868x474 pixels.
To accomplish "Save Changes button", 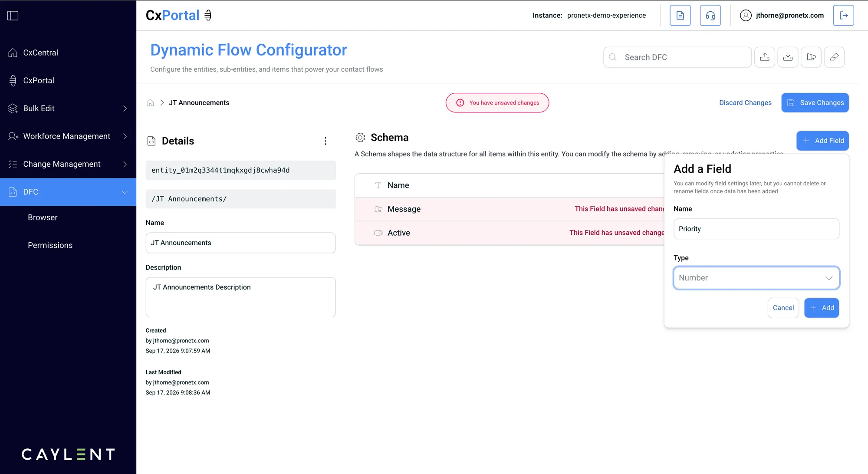I will click(x=815, y=103).
